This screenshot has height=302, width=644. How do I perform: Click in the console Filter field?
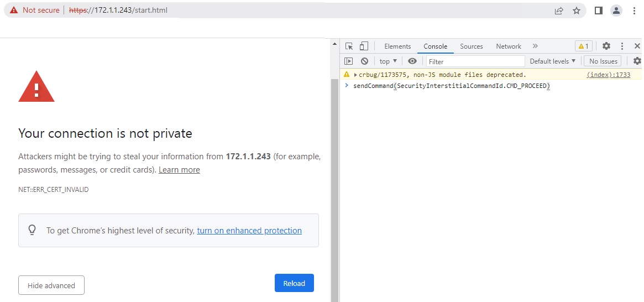(475, 61)
